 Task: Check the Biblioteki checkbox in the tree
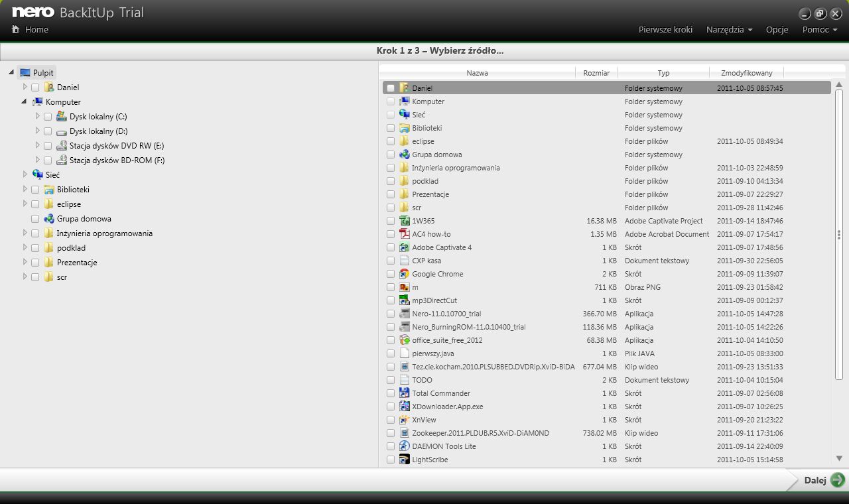click(35, 190)
